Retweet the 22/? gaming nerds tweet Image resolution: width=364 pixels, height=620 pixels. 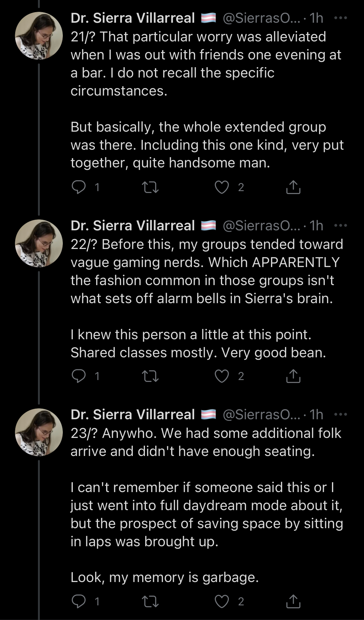coord(150,376)
